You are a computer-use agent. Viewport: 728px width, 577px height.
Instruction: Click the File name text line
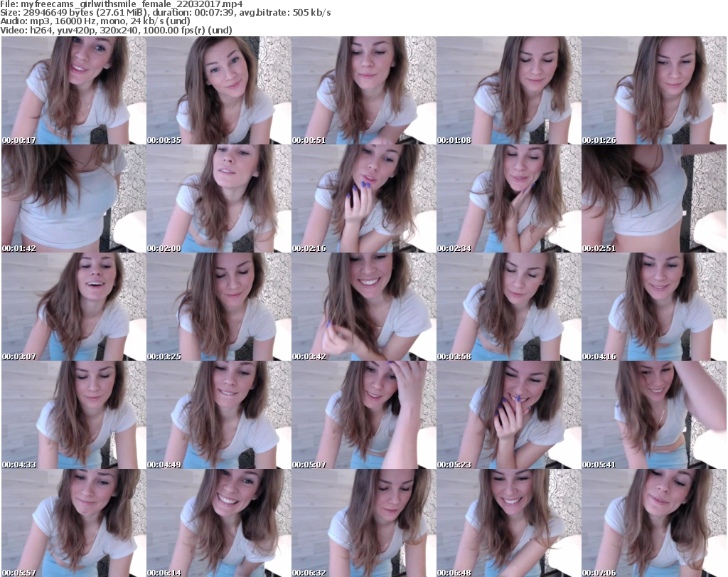(121, 4)
